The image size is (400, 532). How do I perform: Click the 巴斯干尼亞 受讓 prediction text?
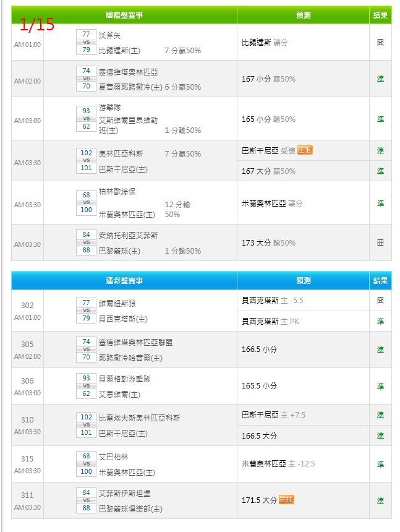pyautogui.click(x=268, y=151)
